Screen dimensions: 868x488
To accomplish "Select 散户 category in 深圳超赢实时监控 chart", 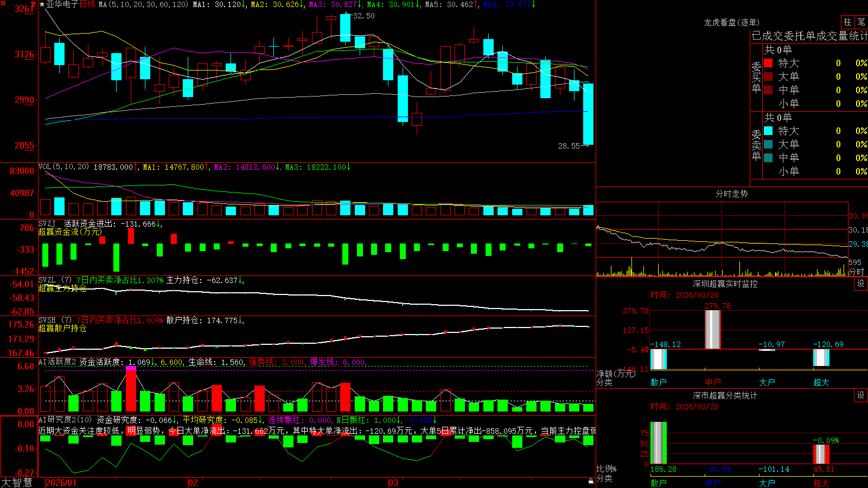I will [659, 382].
